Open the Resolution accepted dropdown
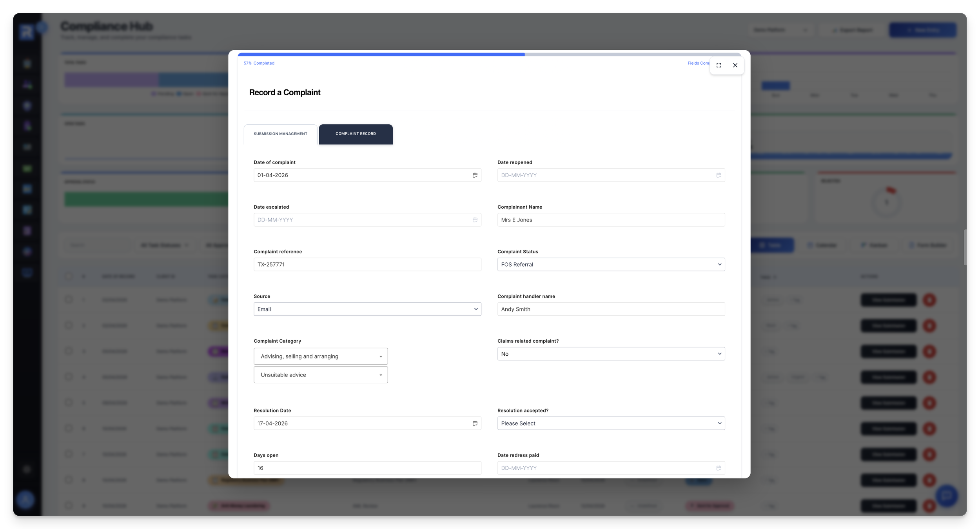The height and width of the screenshot is (529, 980). pyautogui.click(x=611, y=424)
